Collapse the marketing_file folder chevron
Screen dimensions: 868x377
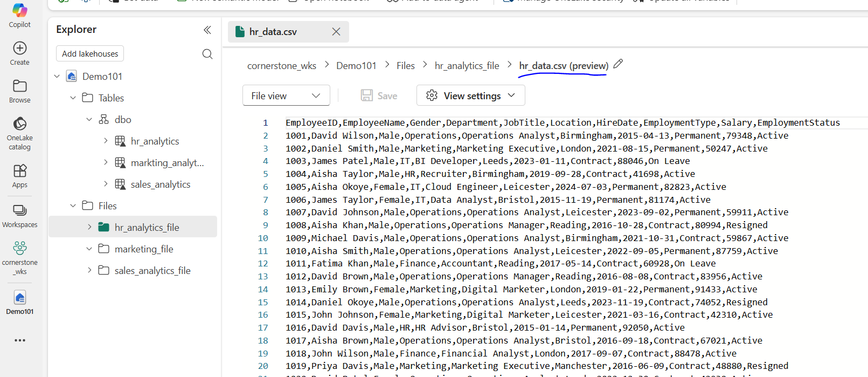pos(89,249)
